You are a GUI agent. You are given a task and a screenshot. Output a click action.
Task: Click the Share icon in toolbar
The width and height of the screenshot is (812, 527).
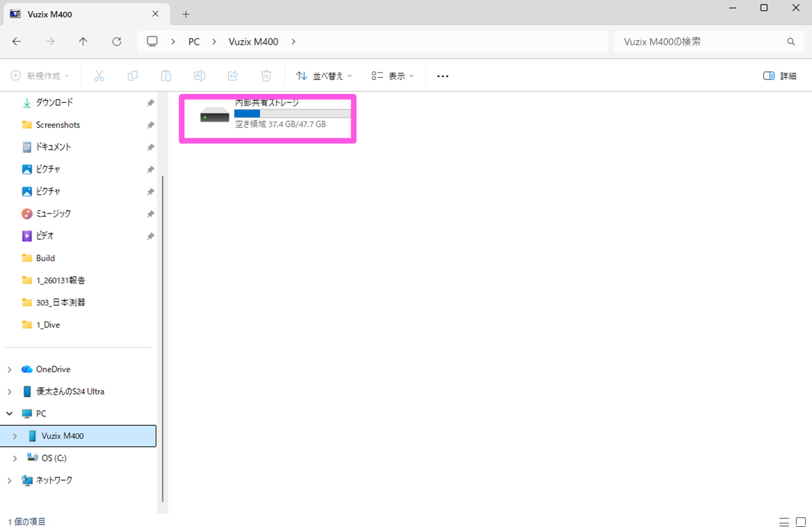[x=233, y=76]
